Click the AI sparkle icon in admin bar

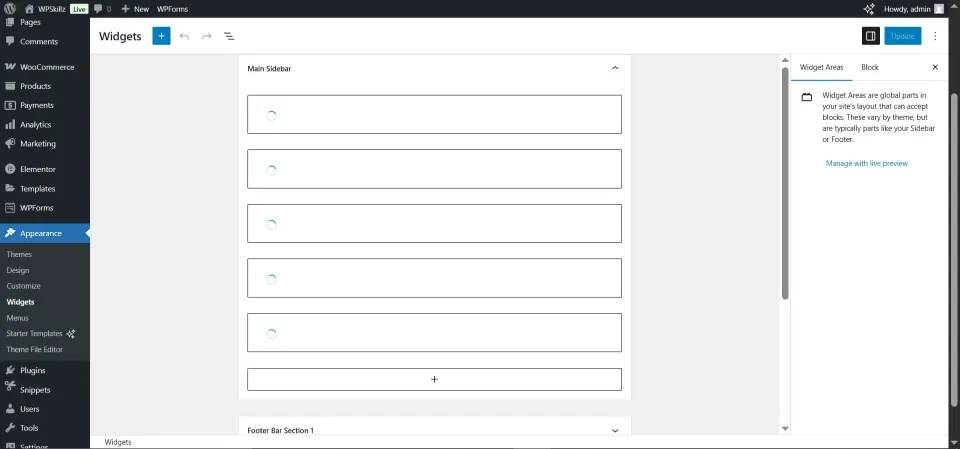[x=868, y=9]
